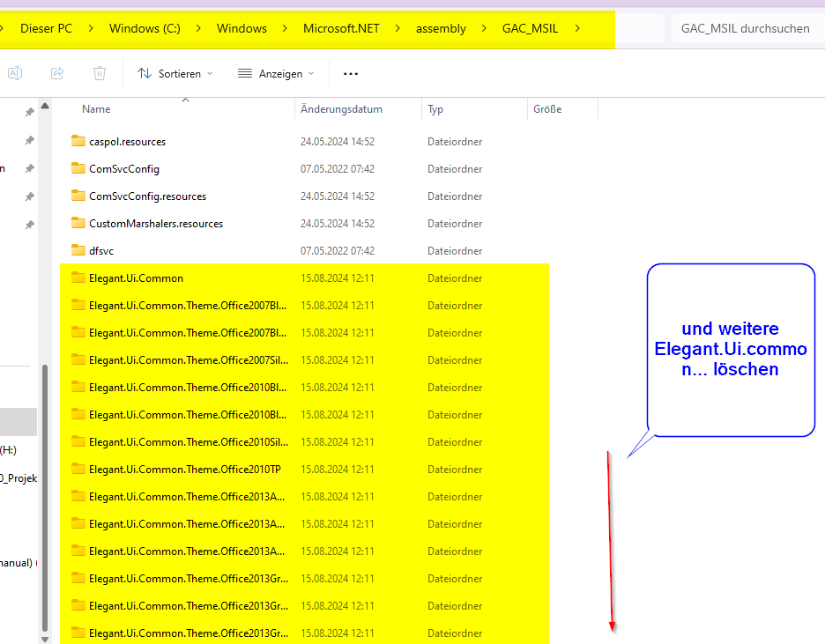825x644 pixels.
Task: Select the Elegant.Ui.Common.Theme.Office2007Sil... folder icon
Action: (78, 359)
